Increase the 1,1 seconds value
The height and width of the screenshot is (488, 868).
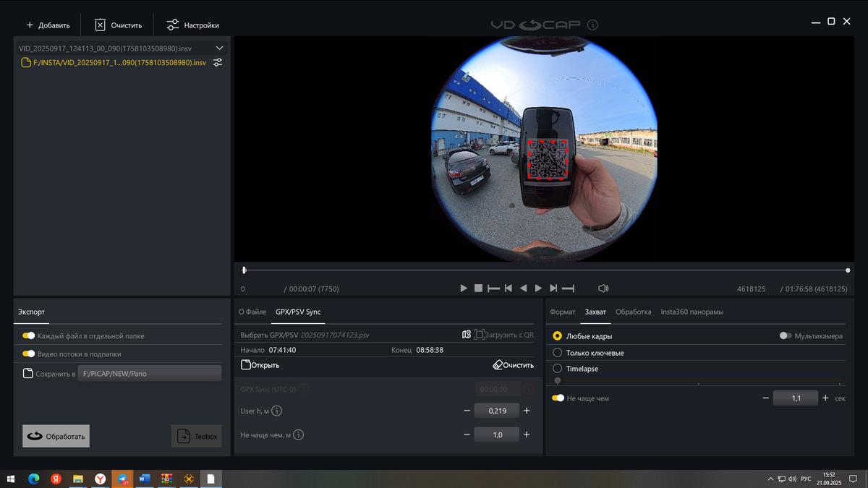click(x=825, y=398)
